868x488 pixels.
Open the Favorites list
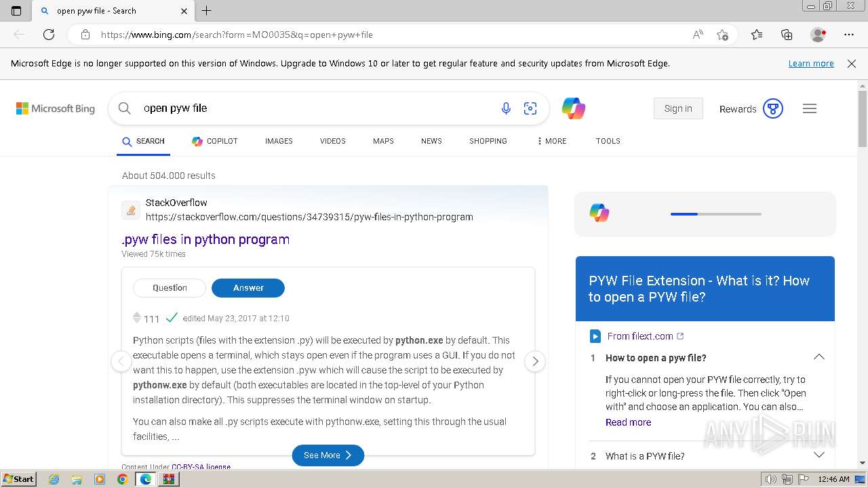tap(757, 35)
